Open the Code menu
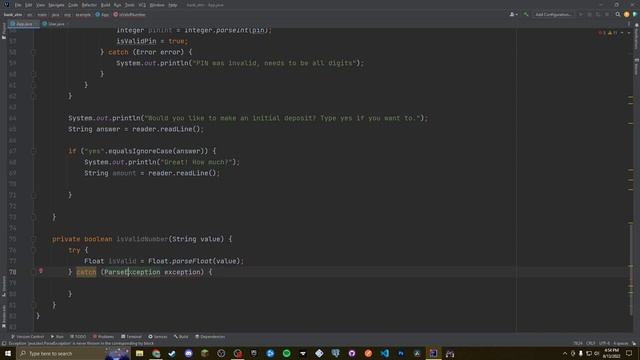640x360 pixels. point(73,5)
